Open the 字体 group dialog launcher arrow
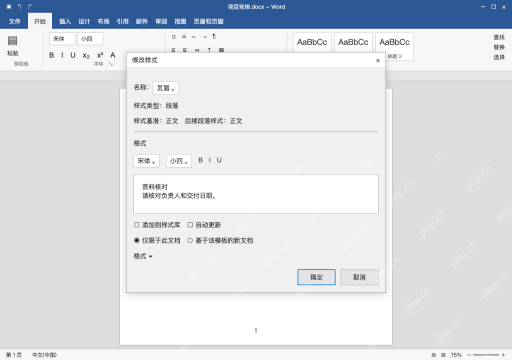This screenshot has height=360, width=512. point(111,64)
